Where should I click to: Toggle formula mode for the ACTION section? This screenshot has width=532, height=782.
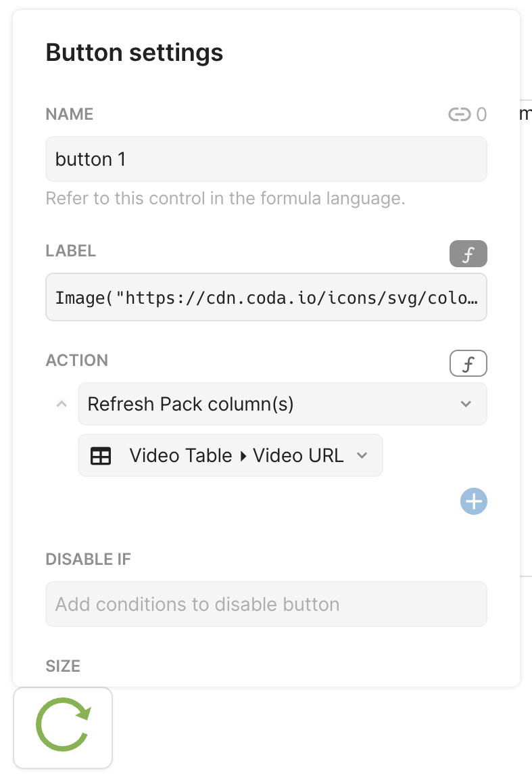[468, 365]
